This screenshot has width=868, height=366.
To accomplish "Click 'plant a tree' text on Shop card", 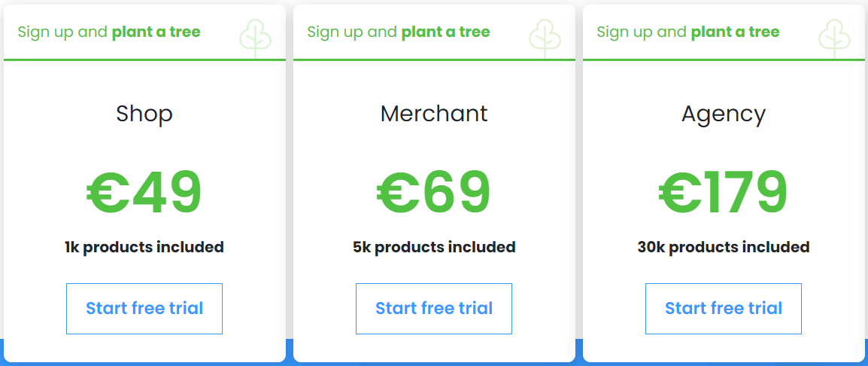I will click(156, 32).
